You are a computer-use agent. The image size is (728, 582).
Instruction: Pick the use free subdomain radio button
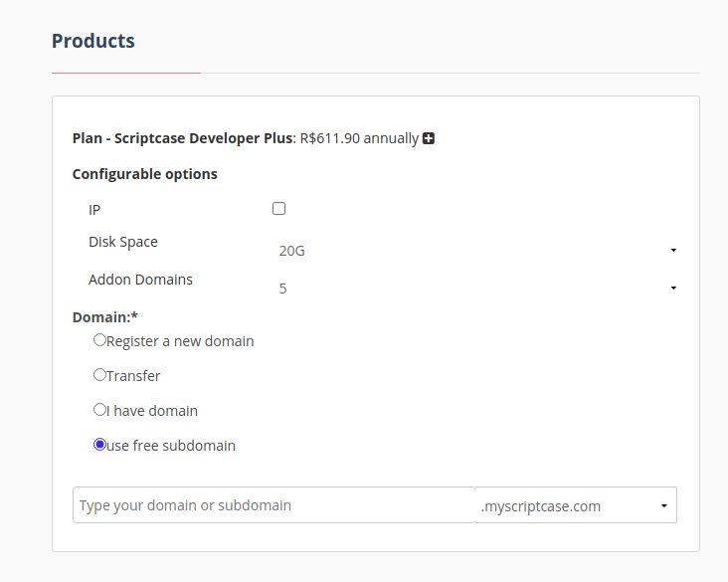[99, 445]
